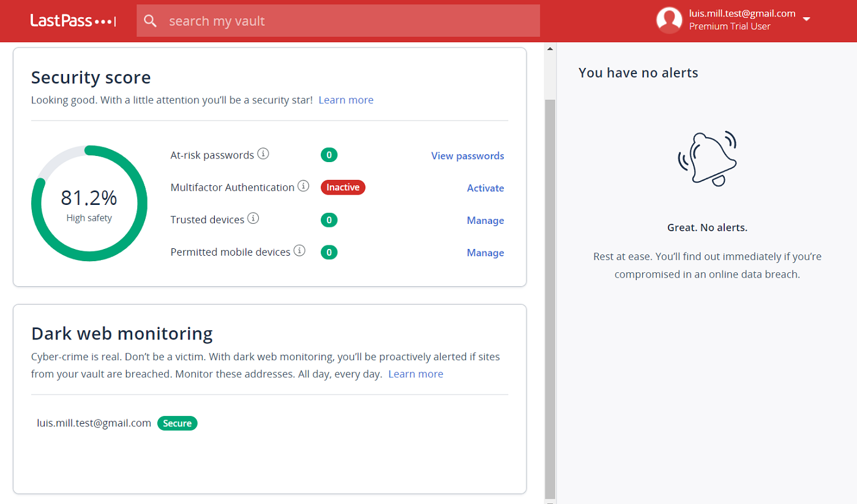857x504 pixels.
Task: Activate Multifactor Authentication
Action: pyautogui.click(x=485, y=188)
